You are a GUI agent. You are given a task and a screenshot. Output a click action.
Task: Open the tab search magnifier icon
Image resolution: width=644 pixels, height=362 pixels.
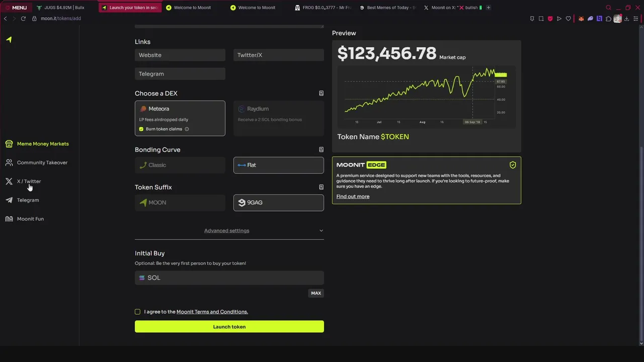click(x=608, y=8)
